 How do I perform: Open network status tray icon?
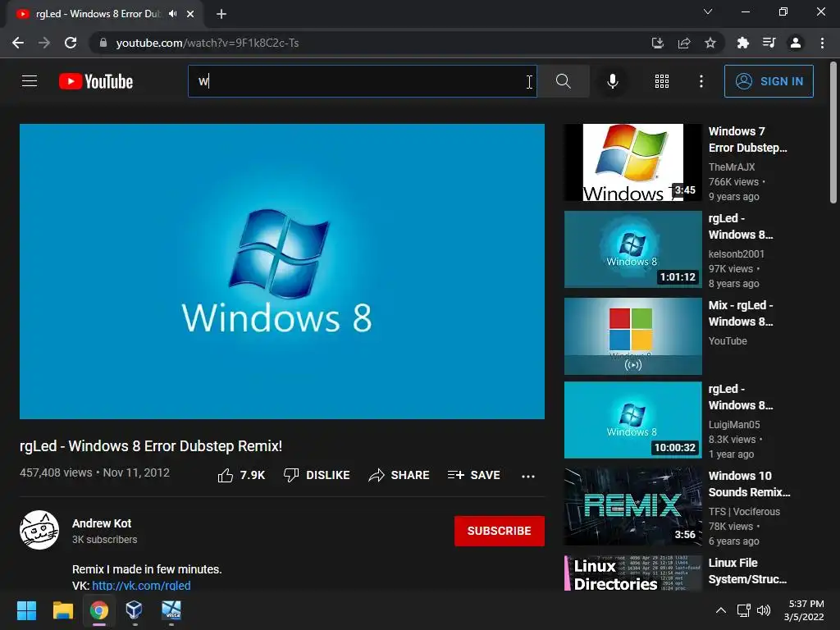[743, 610]
